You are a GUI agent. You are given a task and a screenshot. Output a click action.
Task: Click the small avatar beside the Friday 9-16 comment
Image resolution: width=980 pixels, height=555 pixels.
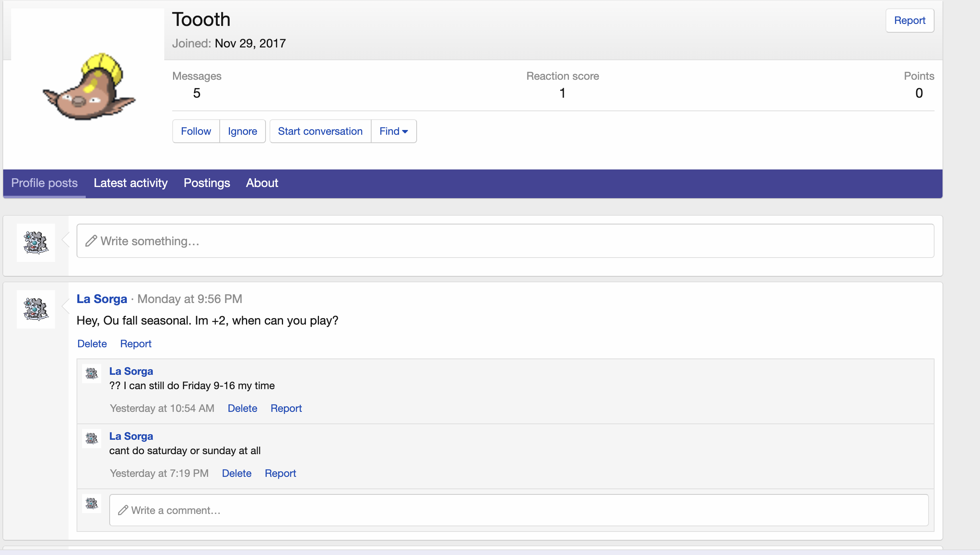coord(92,374)
